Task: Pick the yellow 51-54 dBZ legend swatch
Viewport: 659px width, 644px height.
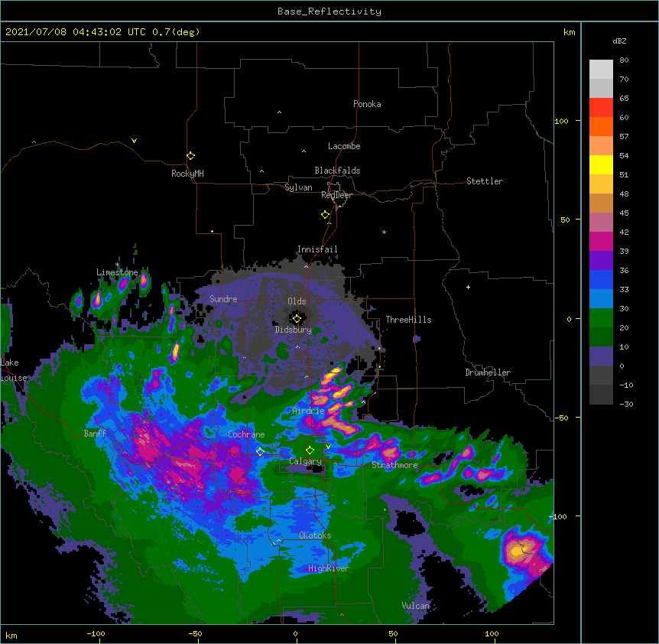Action: tap(601, 164)
